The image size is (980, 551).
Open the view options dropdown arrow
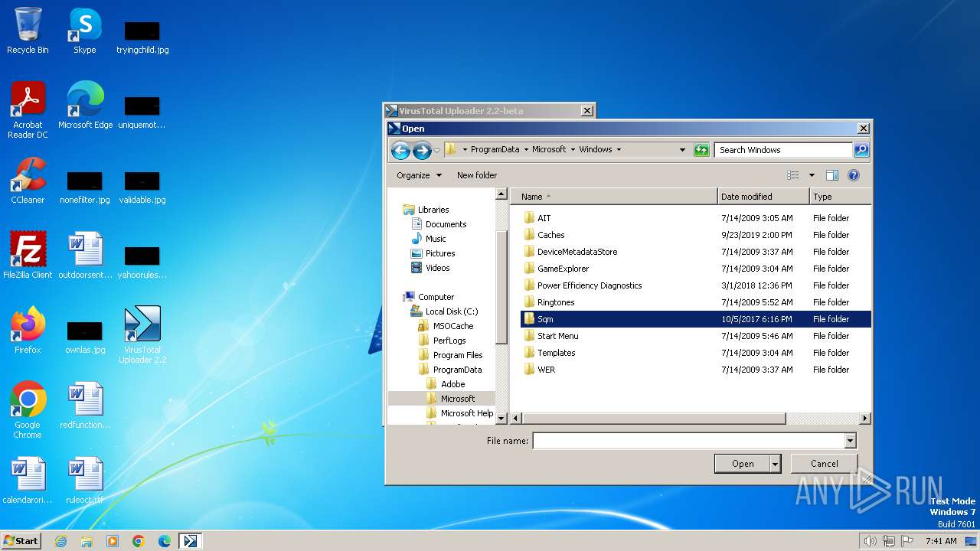coord(812,175)
